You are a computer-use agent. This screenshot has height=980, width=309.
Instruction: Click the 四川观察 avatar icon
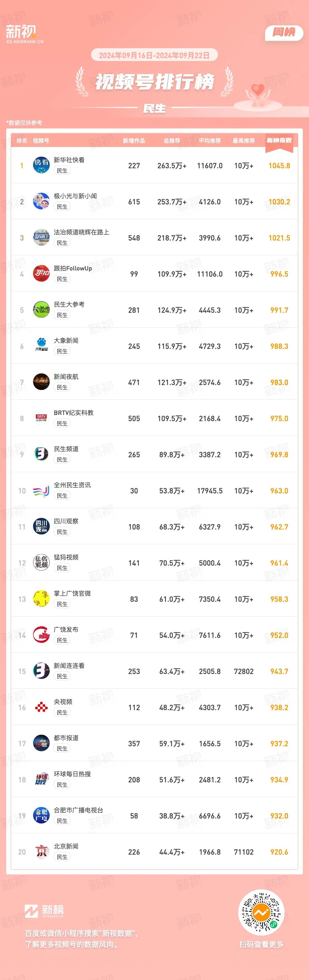tap(41, 526)
